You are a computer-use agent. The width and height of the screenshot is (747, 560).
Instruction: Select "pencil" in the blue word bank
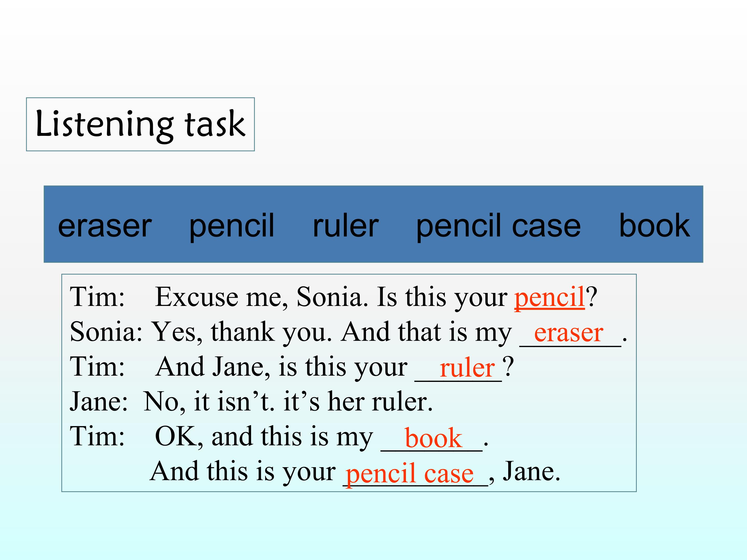(x=231, y=226)
